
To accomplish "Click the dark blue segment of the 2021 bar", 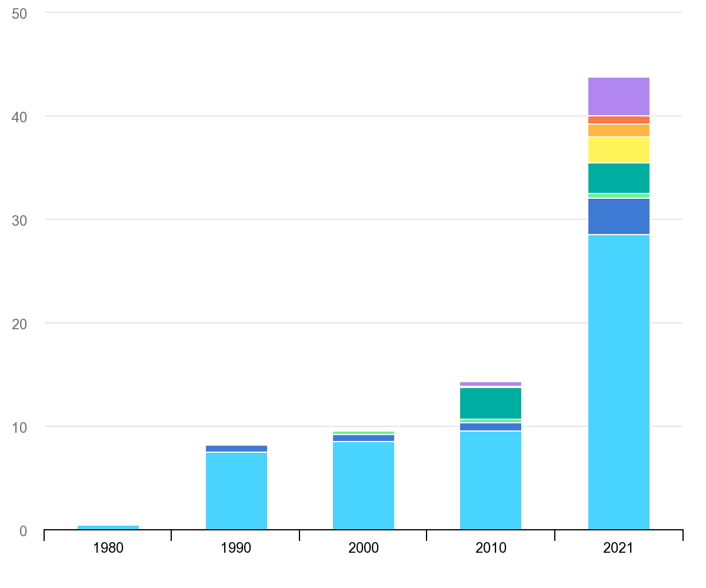I will 618,216.
